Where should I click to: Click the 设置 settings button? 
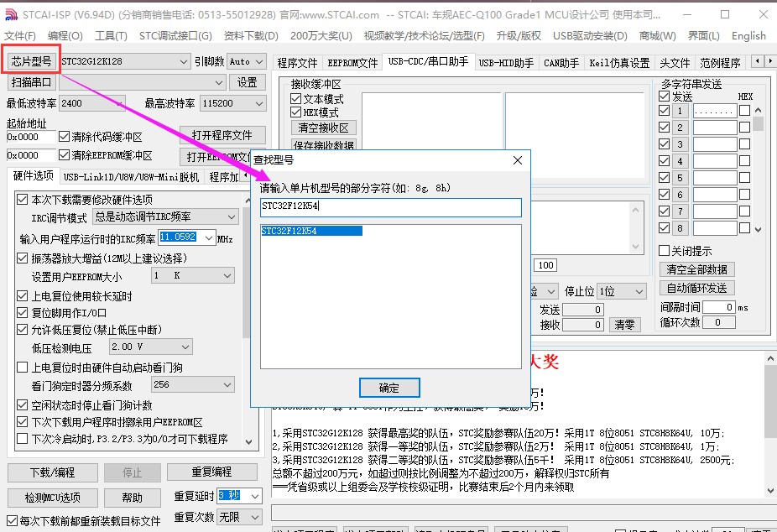pos(248,82)
